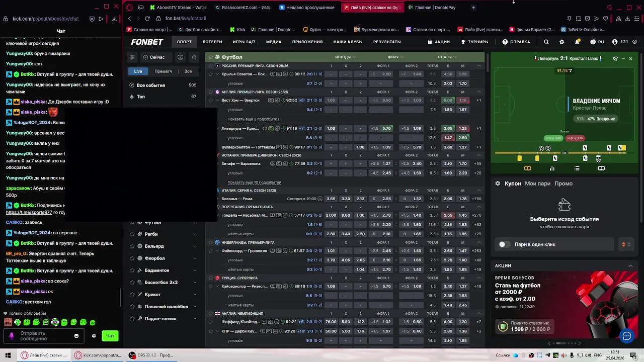Switch to Промо tab in coupon
The width and height of the screenshot is (644, 362).
tap(563, 184)
